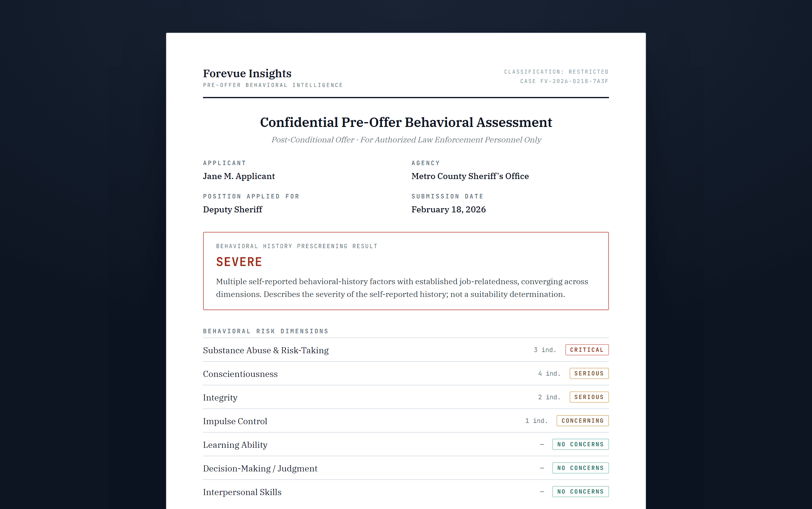Select applicant name Jane M. Applicant

tap(239, 176)
